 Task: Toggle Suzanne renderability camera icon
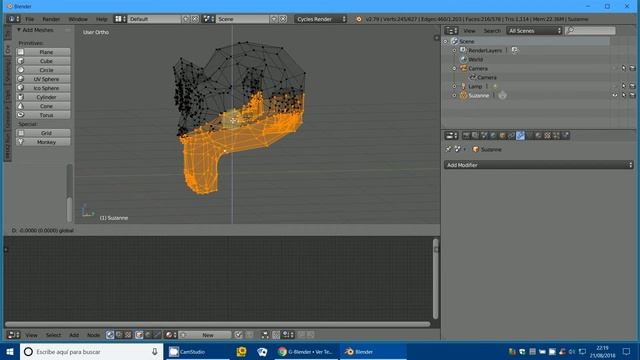point(632,95)
